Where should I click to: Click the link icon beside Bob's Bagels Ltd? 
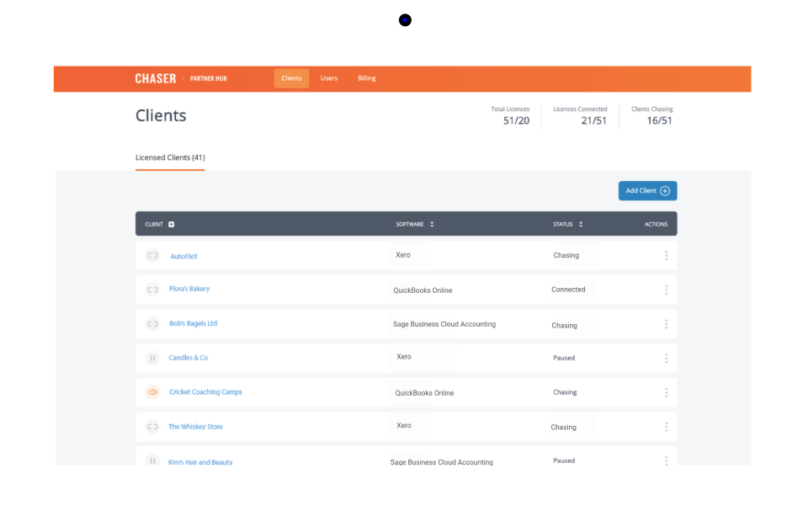click(152, 324)
